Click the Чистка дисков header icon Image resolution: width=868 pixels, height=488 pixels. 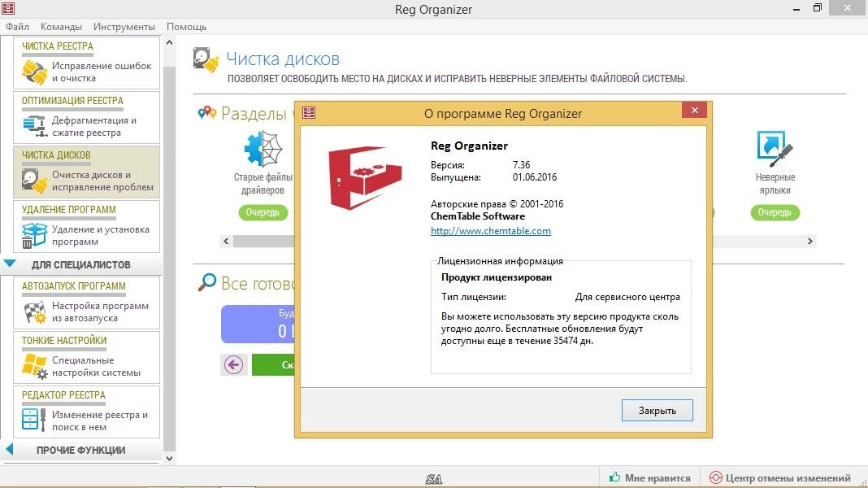206,60
